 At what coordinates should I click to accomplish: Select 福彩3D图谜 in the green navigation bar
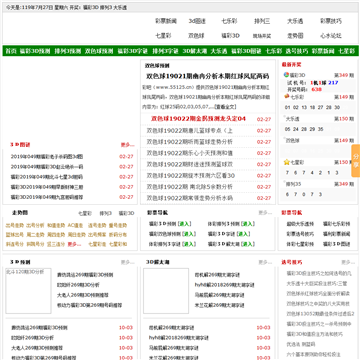click(x=246, y=51)
